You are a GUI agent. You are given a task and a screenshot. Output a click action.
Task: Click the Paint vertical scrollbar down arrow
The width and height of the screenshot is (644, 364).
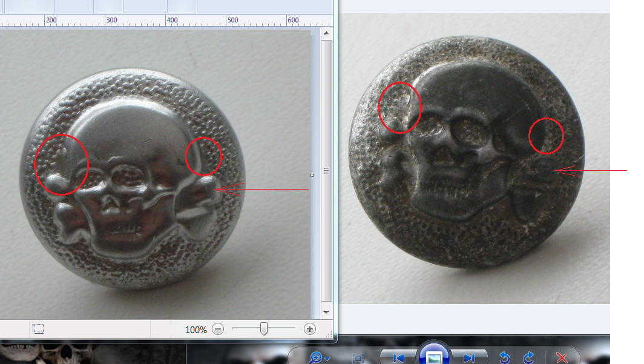click(326, 313)
